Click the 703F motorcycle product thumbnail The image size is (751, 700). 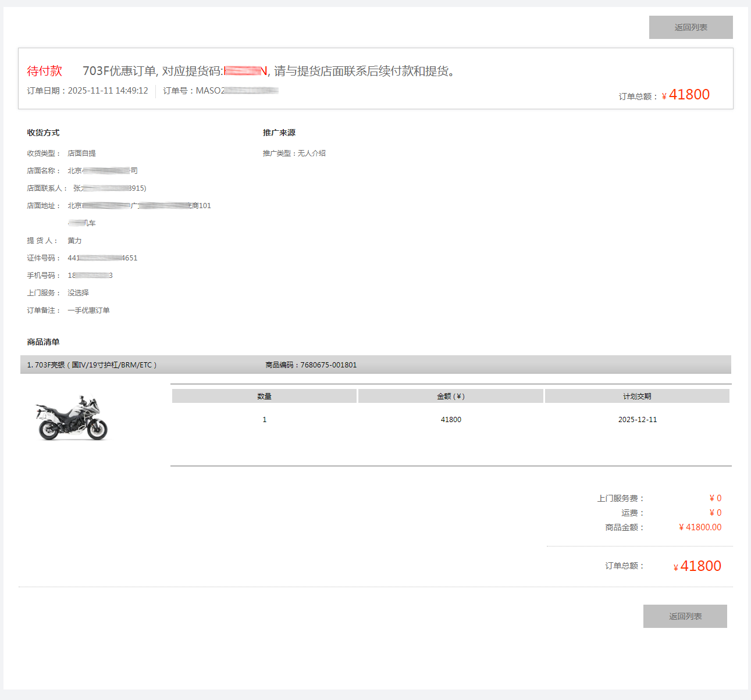72,418
